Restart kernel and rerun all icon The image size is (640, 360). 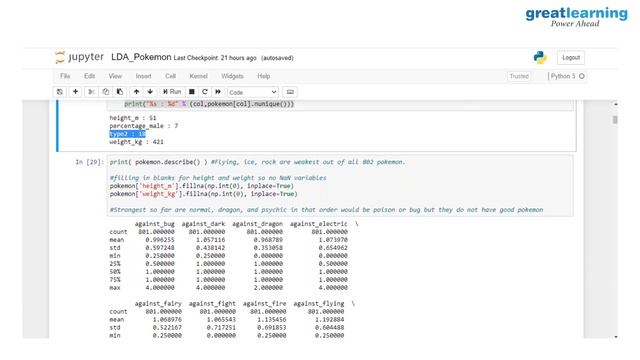[x=218, y=92]
